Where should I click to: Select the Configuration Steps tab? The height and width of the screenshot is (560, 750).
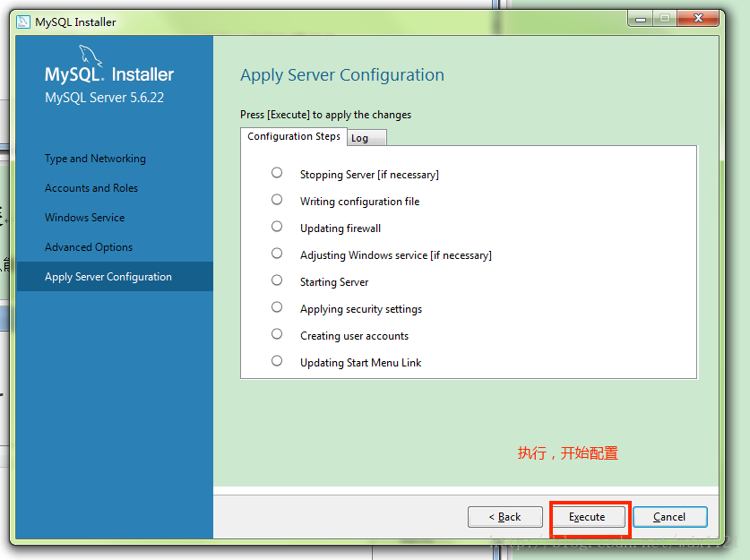pos(294,136)
